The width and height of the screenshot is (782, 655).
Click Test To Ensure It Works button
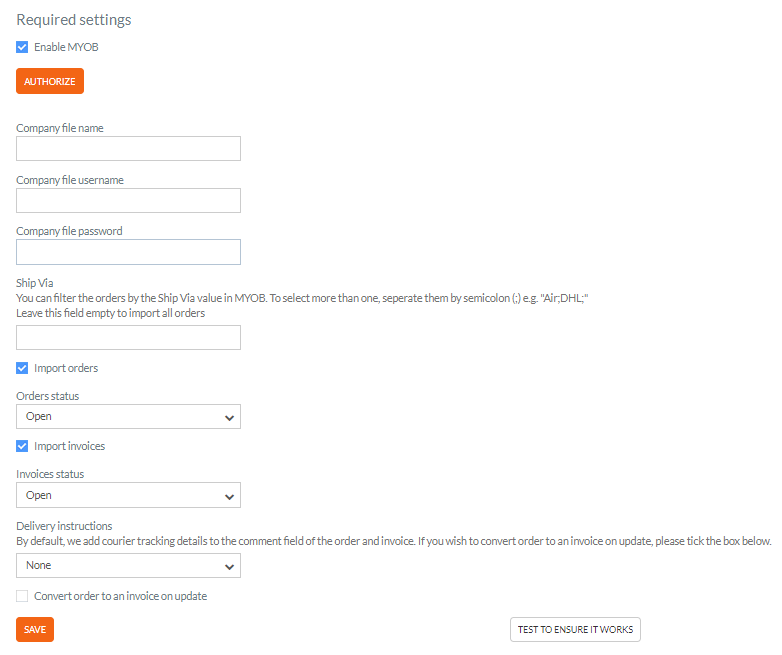point(576,630)
